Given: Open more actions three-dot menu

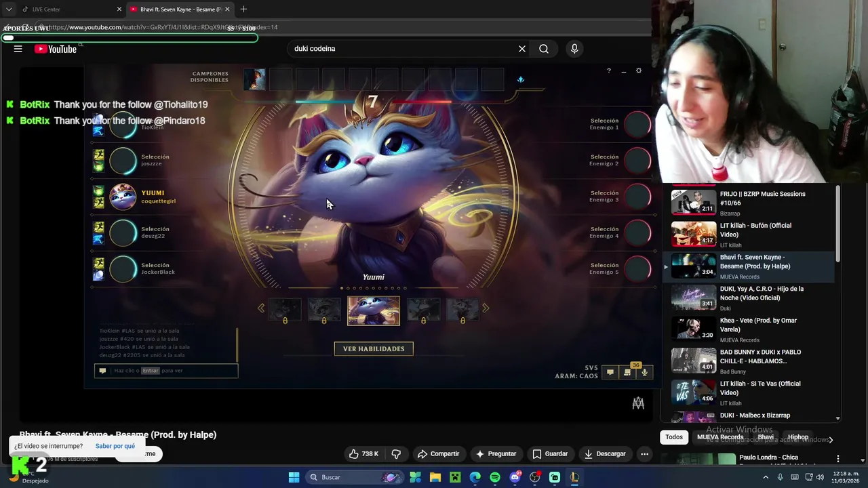Looking at the screenshot, I should tap(645, 453).
